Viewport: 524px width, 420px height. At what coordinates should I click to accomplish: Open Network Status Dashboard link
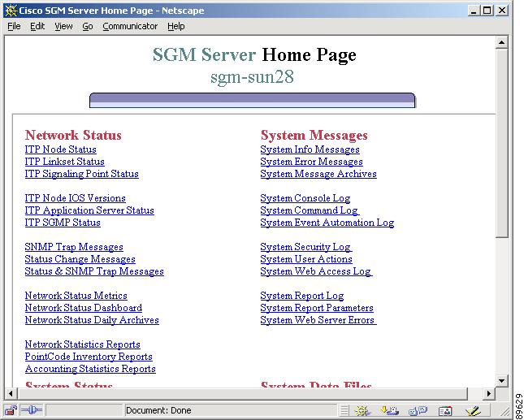click(x=84, y=308)
